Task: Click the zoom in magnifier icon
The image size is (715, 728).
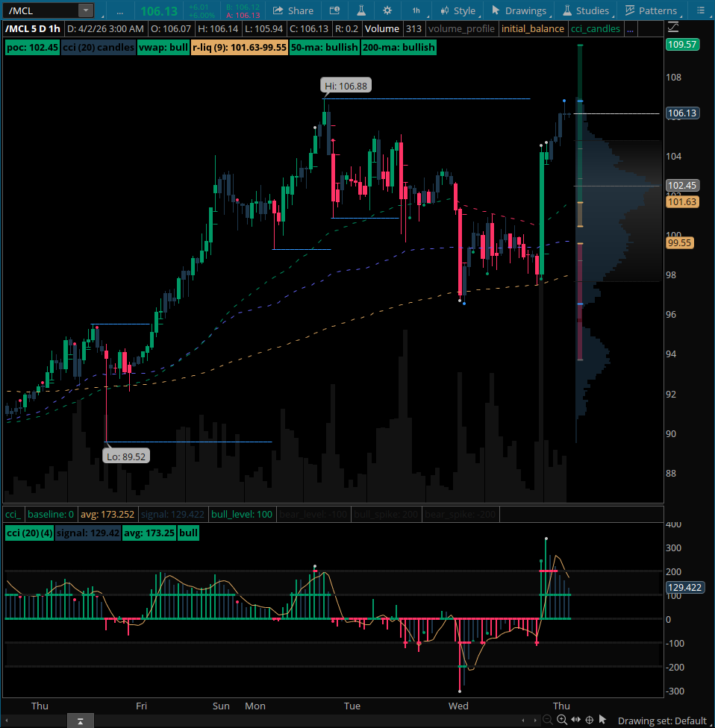Action: (562, 720)
